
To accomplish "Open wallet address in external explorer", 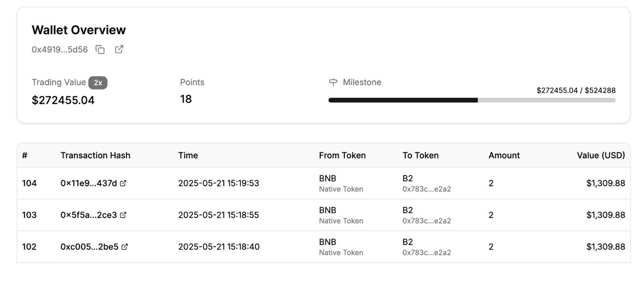I will coord(119,49).
